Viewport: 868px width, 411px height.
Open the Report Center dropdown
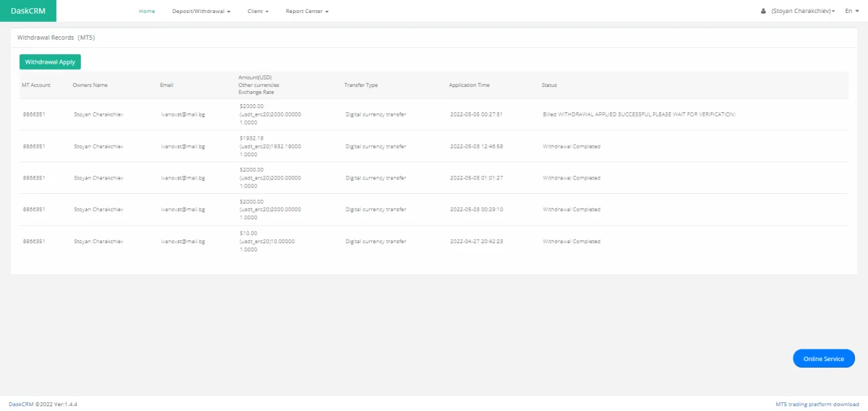[307, 12]
